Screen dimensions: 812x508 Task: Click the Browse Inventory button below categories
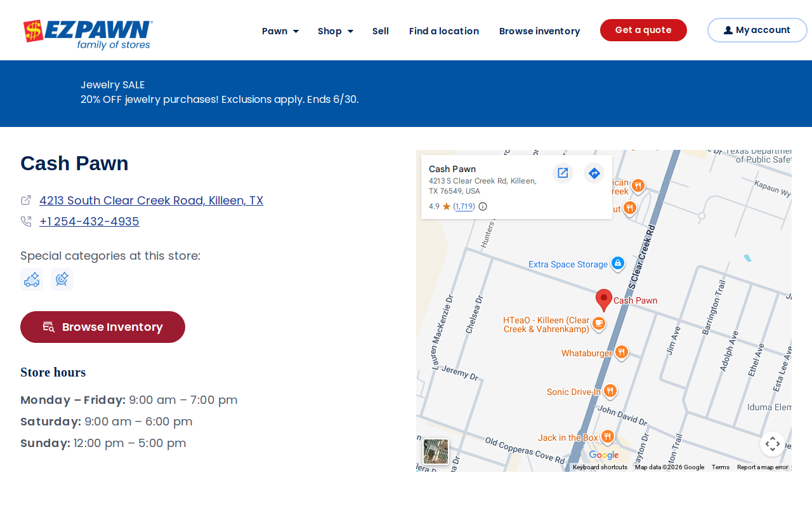pos(103,327)
